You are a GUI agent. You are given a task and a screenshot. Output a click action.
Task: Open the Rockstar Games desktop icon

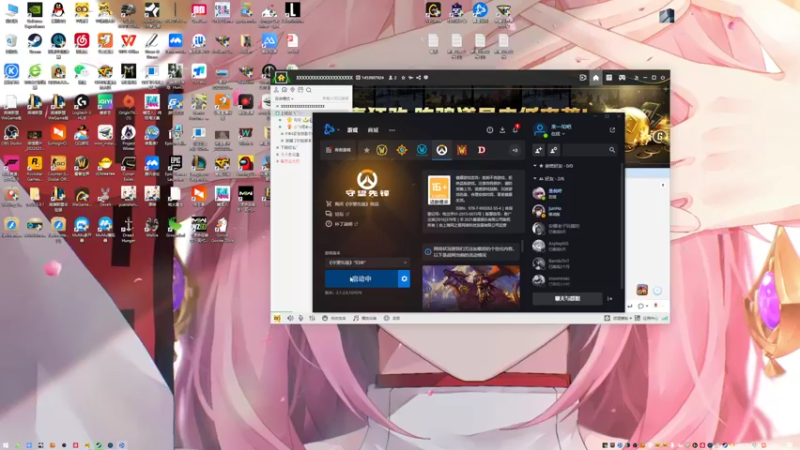[x=35, y=167]
